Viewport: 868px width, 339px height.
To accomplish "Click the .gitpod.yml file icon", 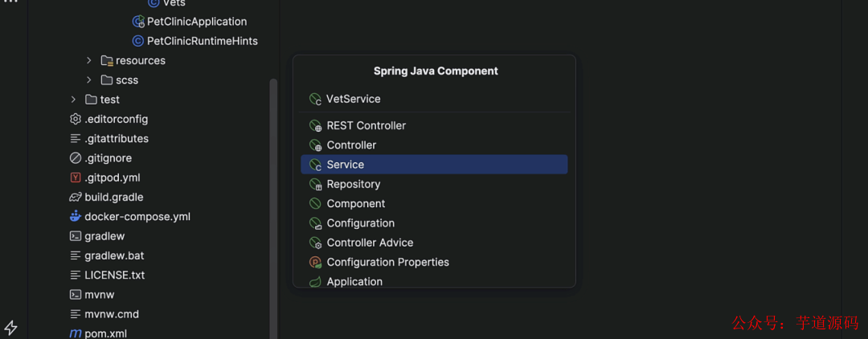I will 76,178.
